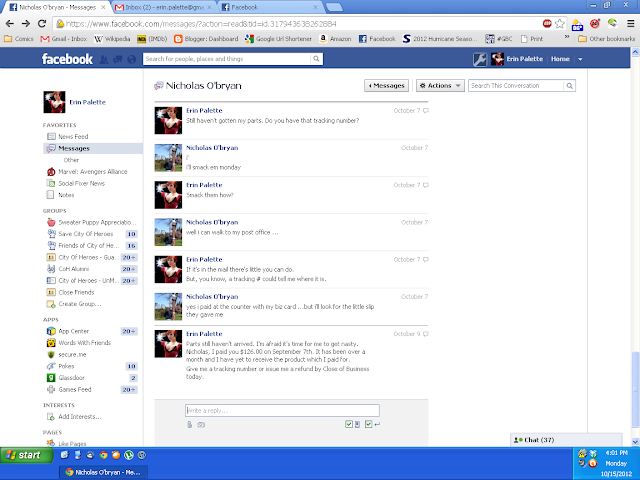This screenshot has width=640, height=480.
Task: Open a new browser tab
Action: 334,7
